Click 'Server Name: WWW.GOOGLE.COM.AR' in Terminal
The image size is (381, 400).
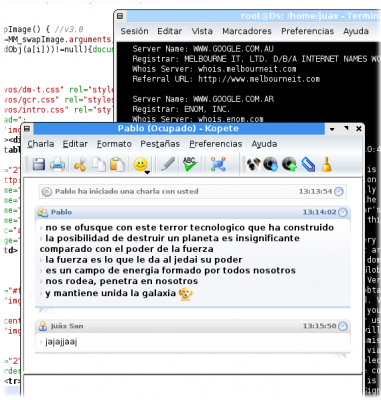point(203,99)
